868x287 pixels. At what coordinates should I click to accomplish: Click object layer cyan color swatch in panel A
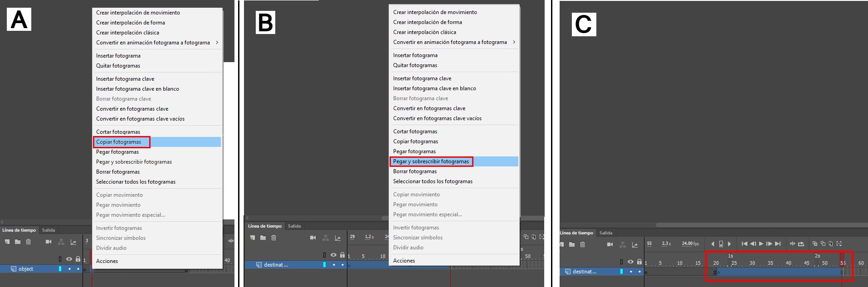point(60,269)
